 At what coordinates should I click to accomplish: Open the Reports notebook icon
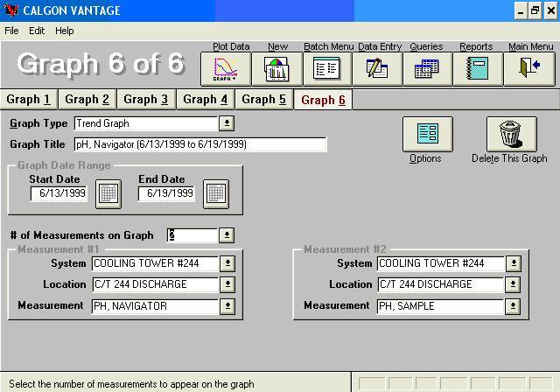478,69
